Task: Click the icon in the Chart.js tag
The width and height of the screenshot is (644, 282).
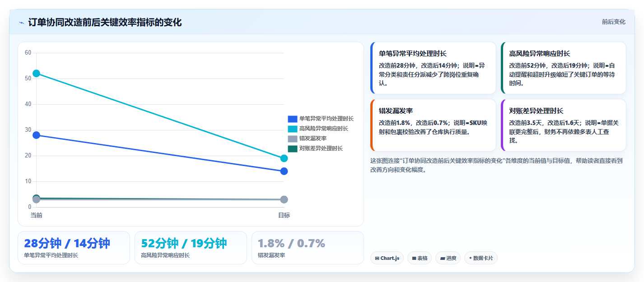Action: pyautogui.click(x=377, y=259)
